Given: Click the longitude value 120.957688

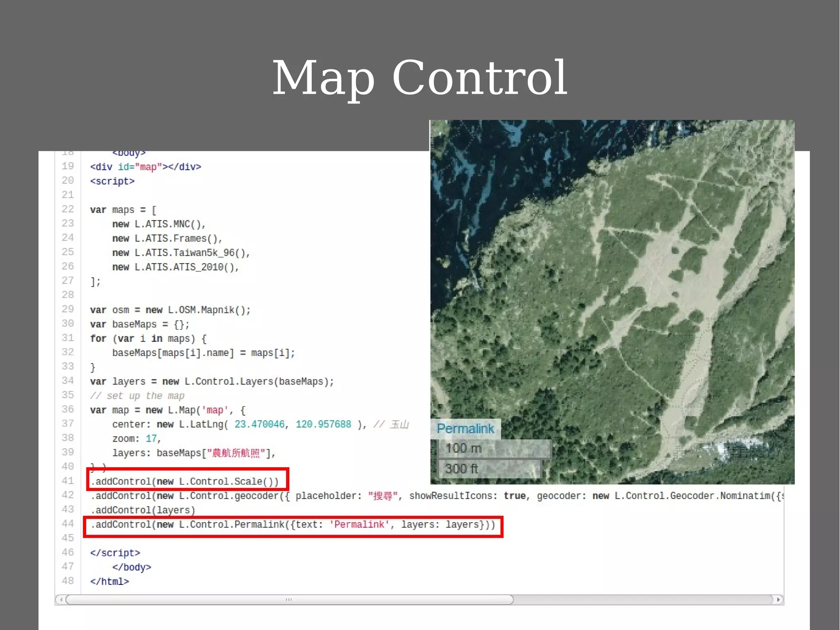Looking at the screenshot, I should pos(323,424).
